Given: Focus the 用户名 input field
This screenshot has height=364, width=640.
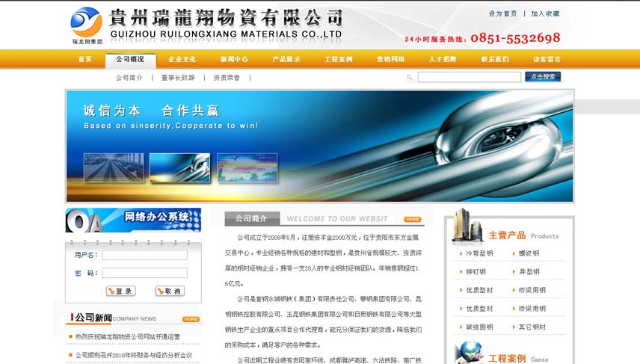Looking at the screenshot, I should pyautogui.click(x=145, y=255).
